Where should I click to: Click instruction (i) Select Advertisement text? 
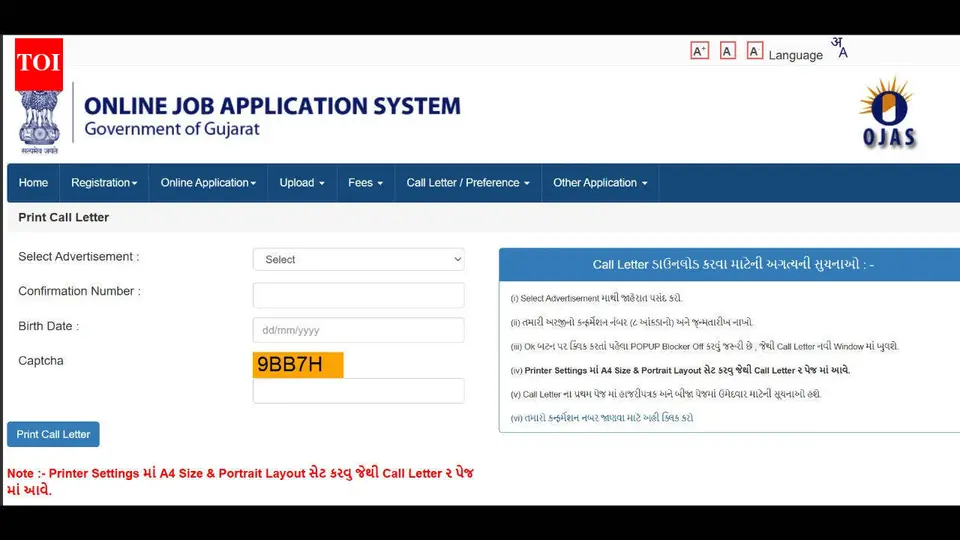pyautogui.click(x=596, y=298)
